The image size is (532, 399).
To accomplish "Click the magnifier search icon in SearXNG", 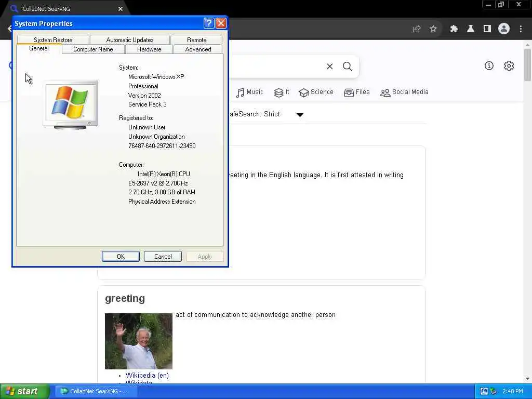I will point(347,66).
